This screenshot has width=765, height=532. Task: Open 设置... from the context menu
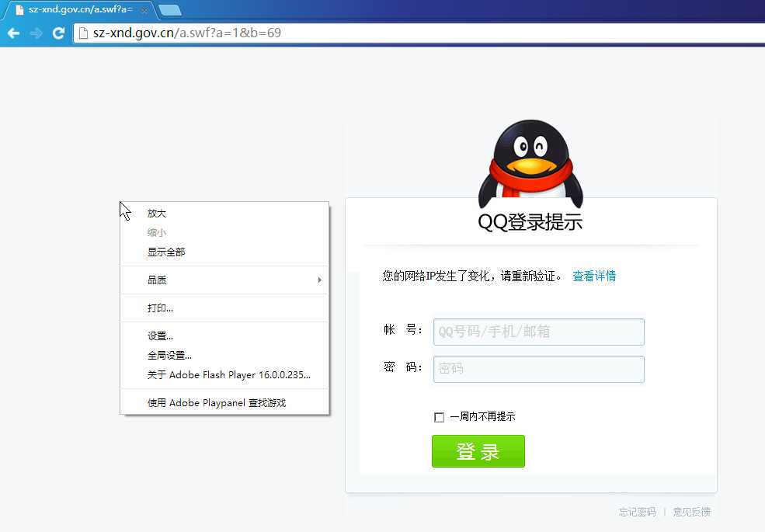[x=224, y=336]
